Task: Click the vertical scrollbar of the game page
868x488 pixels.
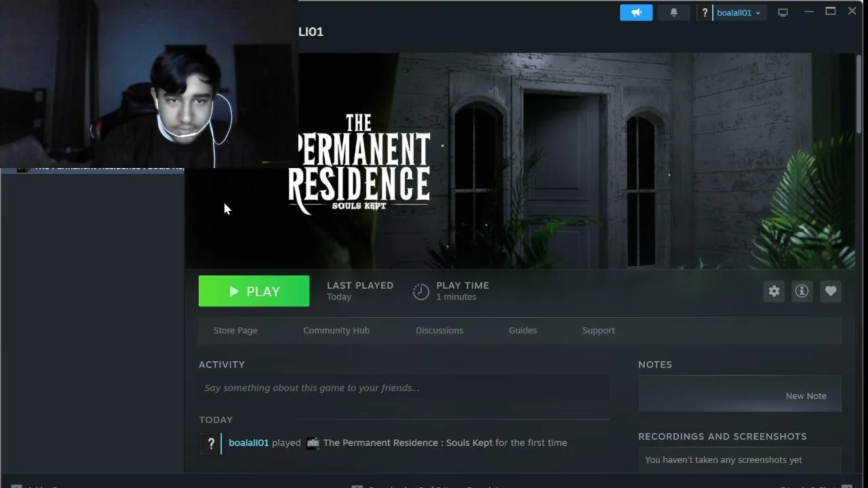Action: point(859,95)
